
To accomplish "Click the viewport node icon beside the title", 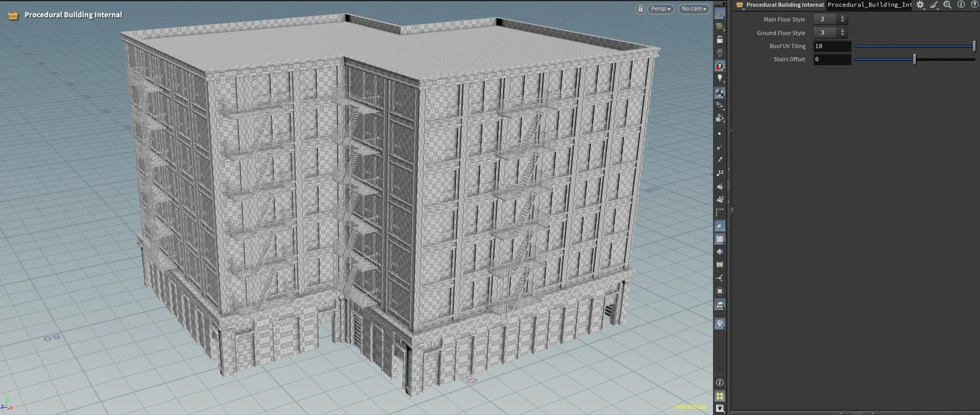I will [x=13, y=15].
